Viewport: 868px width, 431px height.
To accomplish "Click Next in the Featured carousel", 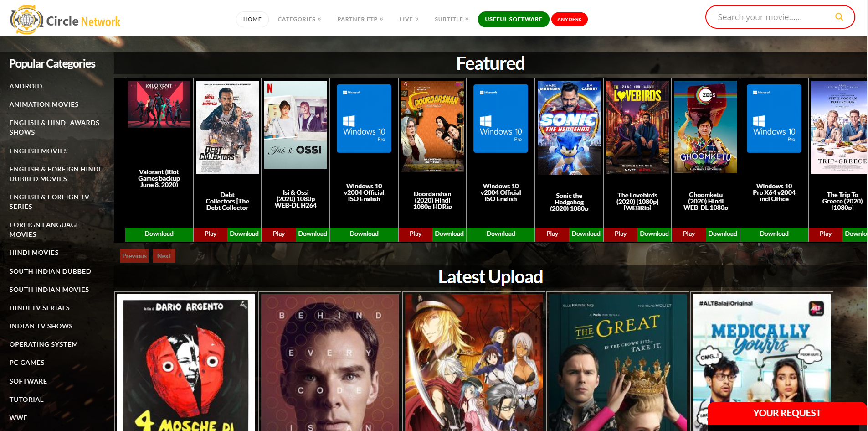I will pos(164,256).
